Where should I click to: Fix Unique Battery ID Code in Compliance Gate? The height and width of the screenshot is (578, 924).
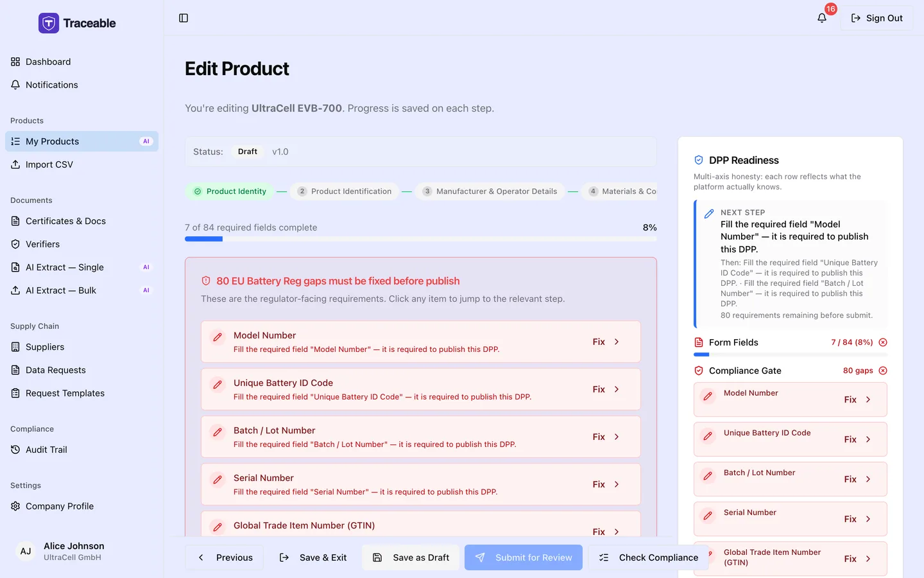pos(858,439)
